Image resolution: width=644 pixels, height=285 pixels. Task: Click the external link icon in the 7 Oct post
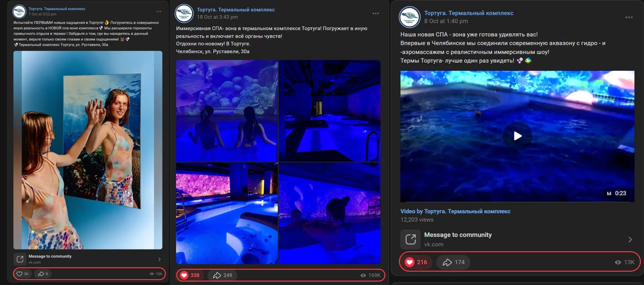tap(19, 259)
